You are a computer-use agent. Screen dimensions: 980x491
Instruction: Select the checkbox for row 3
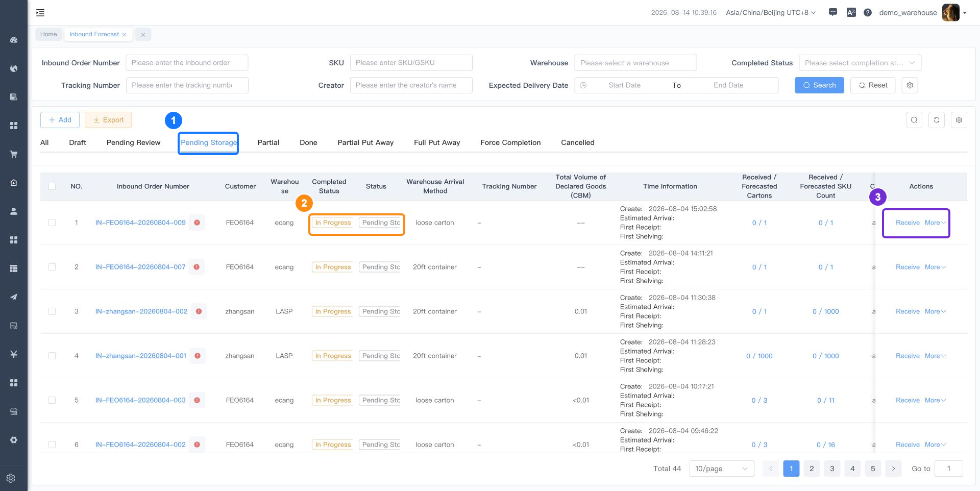[52, 311]
